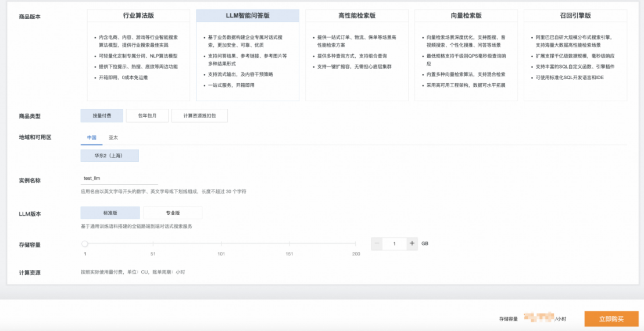The height and width of the screenshot is (331, 644).
Task: Choose 计算资源抵扣包 product type
Action: point(199,116)
